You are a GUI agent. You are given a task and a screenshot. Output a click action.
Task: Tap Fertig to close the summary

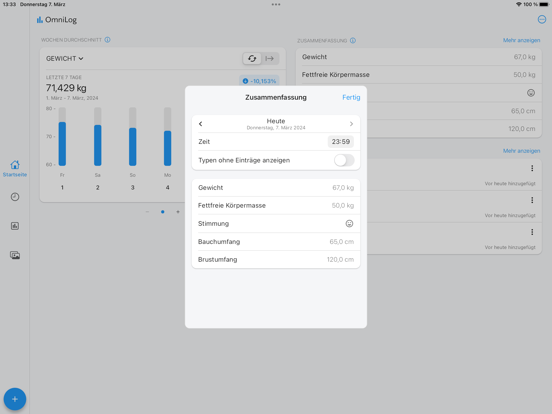(x=351, y=97)
